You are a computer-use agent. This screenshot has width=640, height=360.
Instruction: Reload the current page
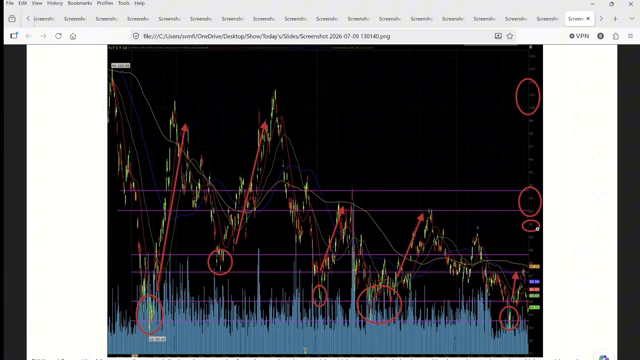pyautogui.click(x=58, y=36)
